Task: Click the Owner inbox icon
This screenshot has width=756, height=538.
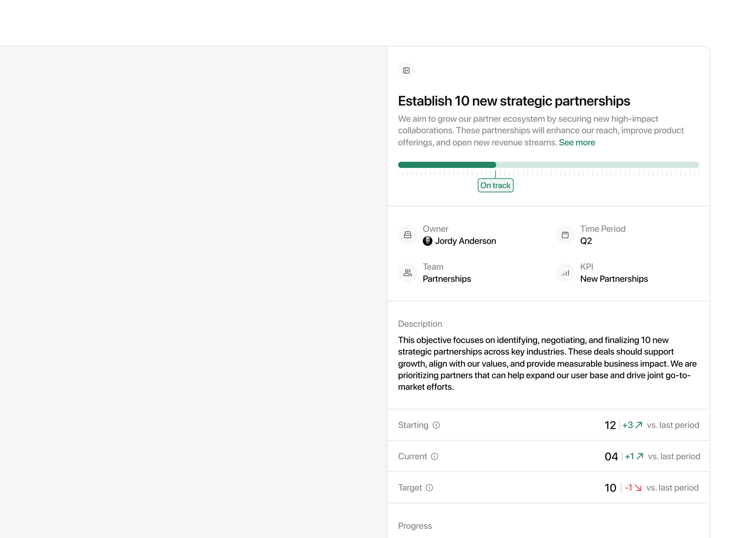Action: pos(407,235)
